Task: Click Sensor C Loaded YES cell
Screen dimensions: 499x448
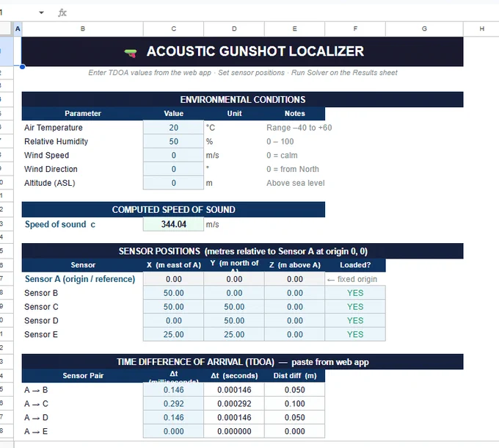Action: (355, 307)
